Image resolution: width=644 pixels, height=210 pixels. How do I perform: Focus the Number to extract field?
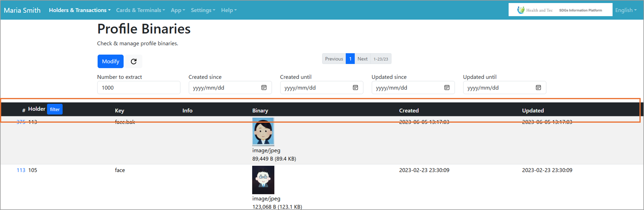139,88
